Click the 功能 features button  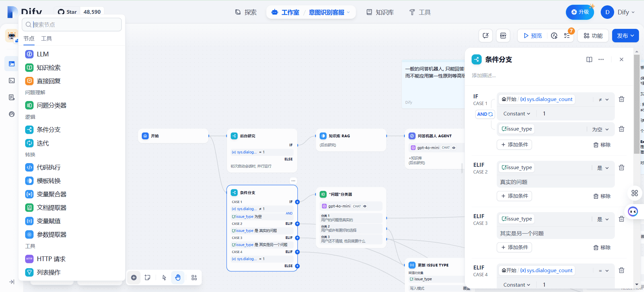[x=593, y=36]
